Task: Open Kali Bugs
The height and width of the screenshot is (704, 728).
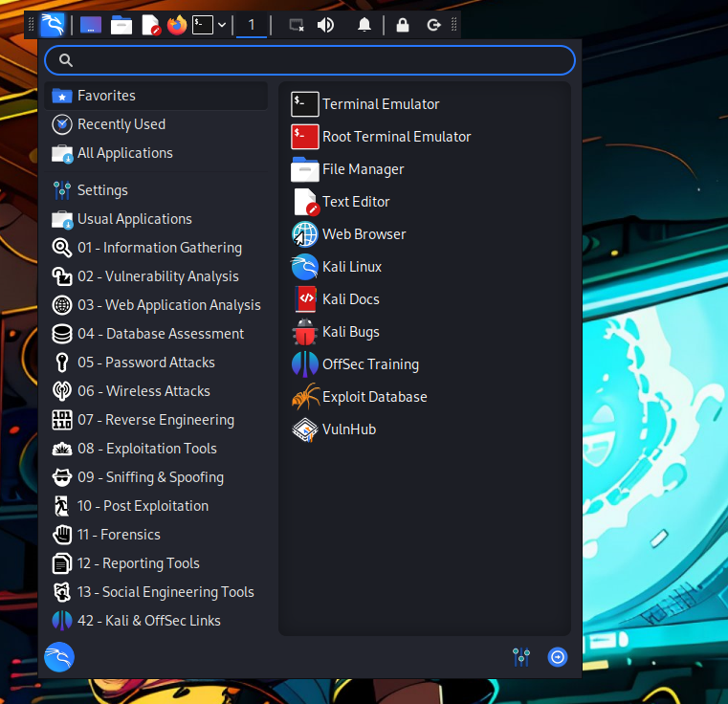Action: click(x=425, y=332)
